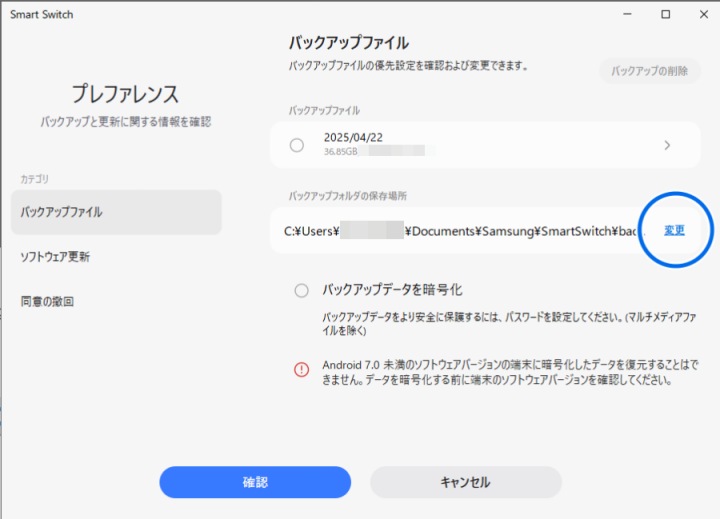
Task: Close the Smart Switch window
Action: tap(702, 15)
